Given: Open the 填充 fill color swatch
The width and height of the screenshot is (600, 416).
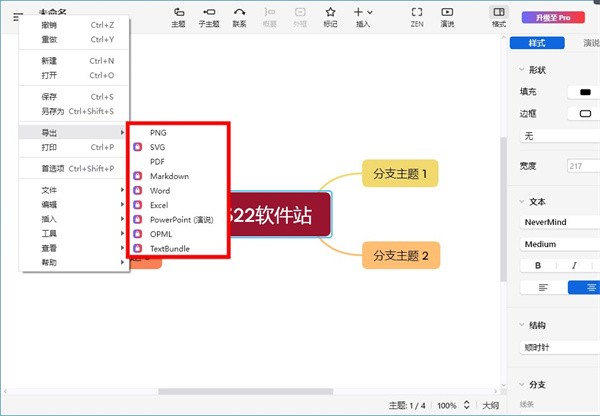Looking at the screenshot, I should 584,92.
